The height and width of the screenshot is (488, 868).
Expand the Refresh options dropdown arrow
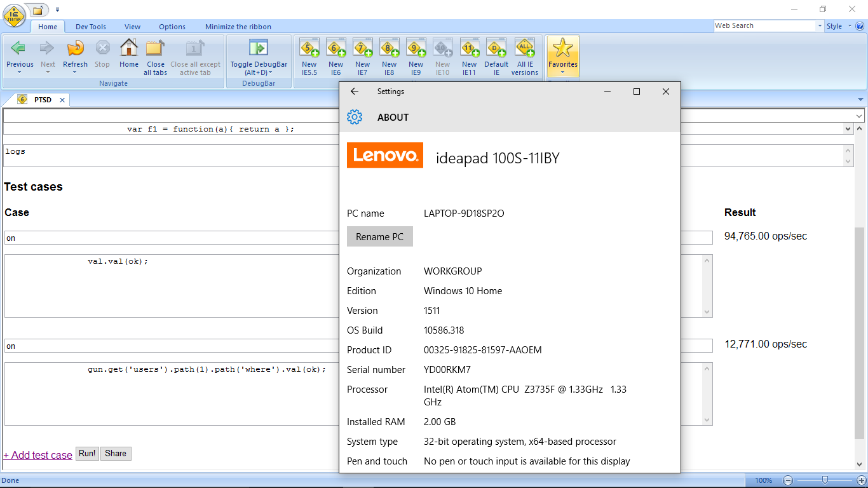pos(75,72)
